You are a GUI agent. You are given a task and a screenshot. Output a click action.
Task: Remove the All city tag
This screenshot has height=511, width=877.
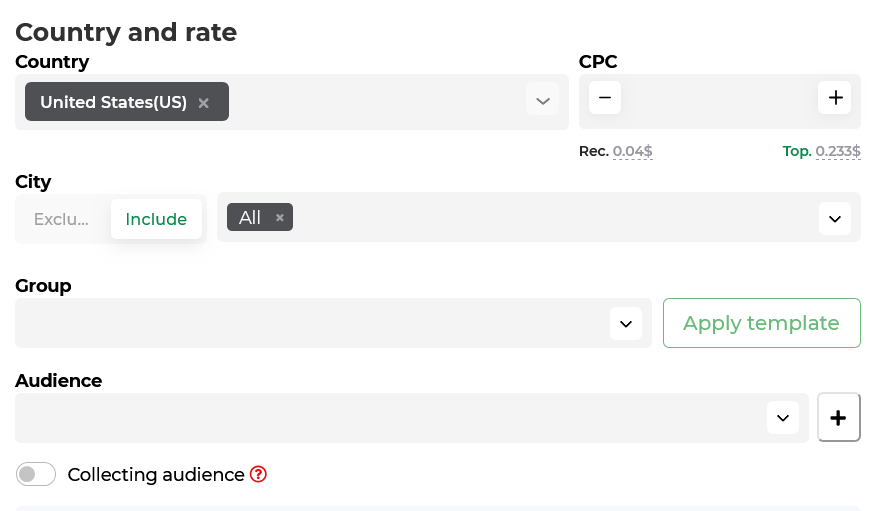280,218
